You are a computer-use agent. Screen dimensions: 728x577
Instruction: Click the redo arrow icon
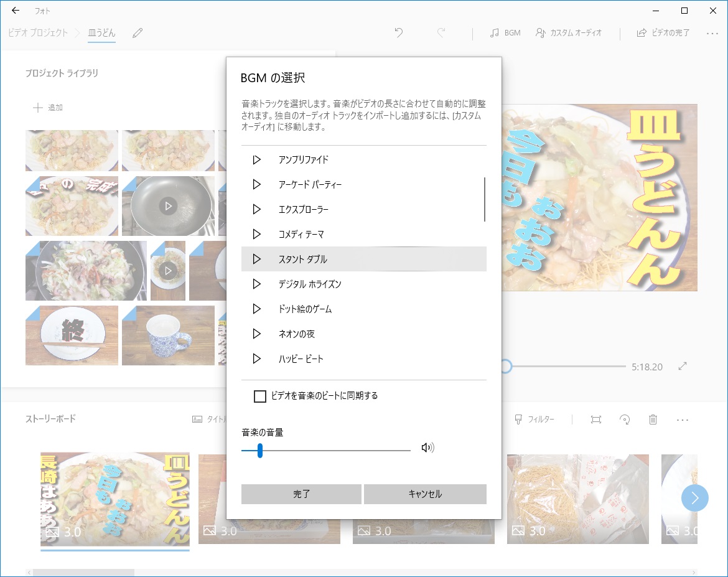(441, 32)
